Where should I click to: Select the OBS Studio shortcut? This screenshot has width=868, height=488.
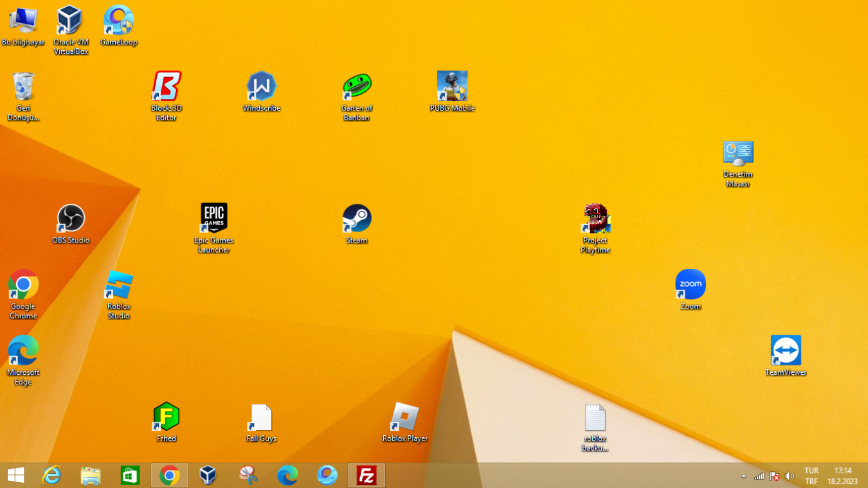tap(71, 224)
